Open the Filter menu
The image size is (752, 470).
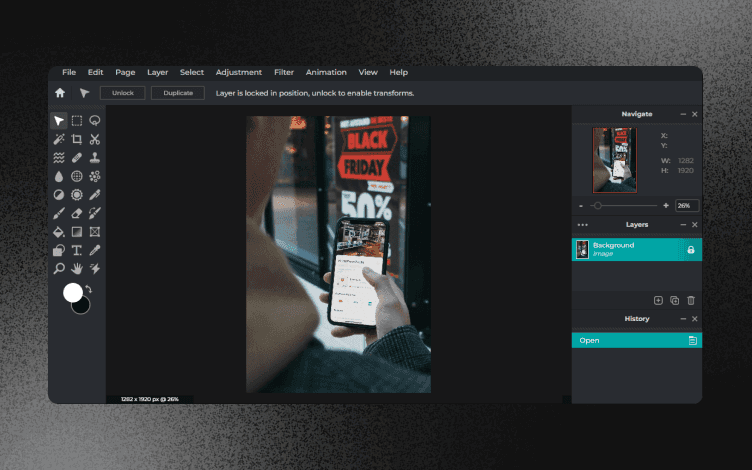(284, 72)
